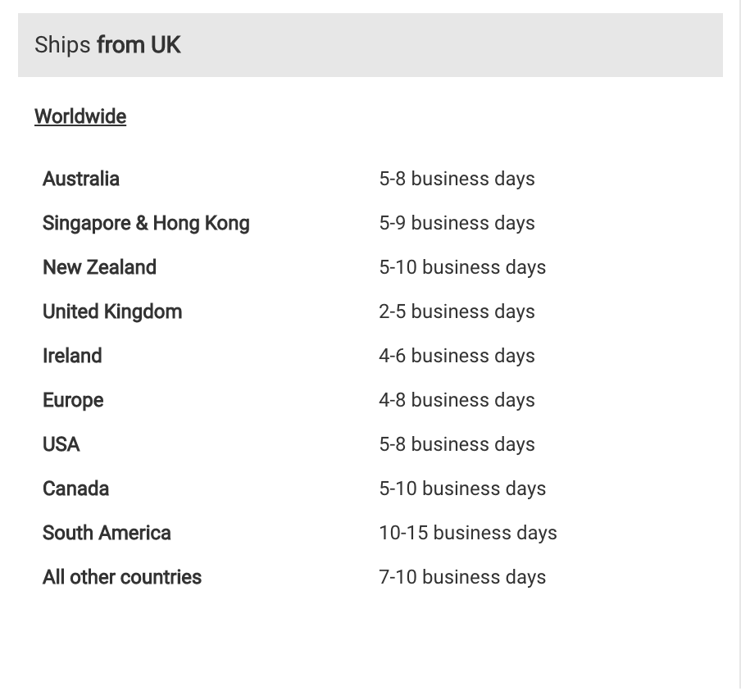Click United Kingdom's '2-5 business days' text
The width and height of the screenshot is (741, 700).
[457, 311]
